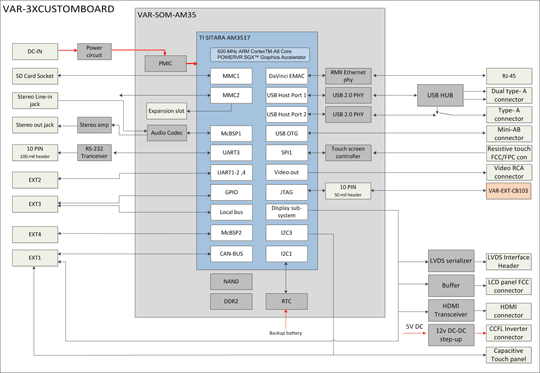Click the CAN-BUS block
Screen dimensions: 540x373
click(231, 254)
